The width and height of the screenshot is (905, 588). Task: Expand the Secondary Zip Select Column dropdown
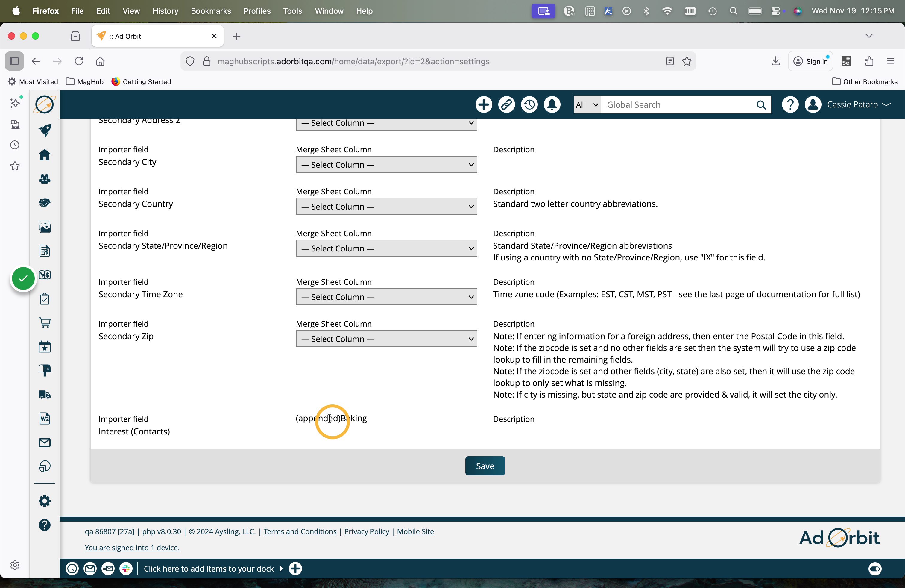[x=386, y=339]
